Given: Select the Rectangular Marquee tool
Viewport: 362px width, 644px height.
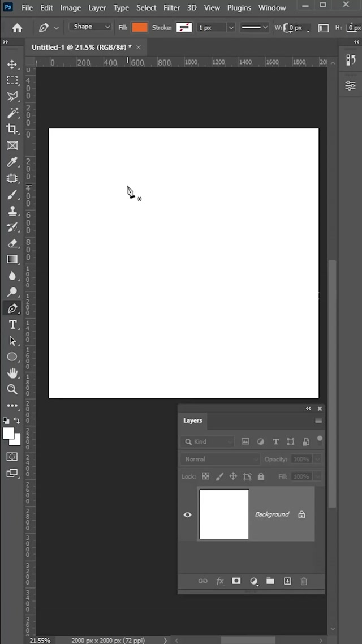Looking at the screenshot, I should tap(12, 80).
